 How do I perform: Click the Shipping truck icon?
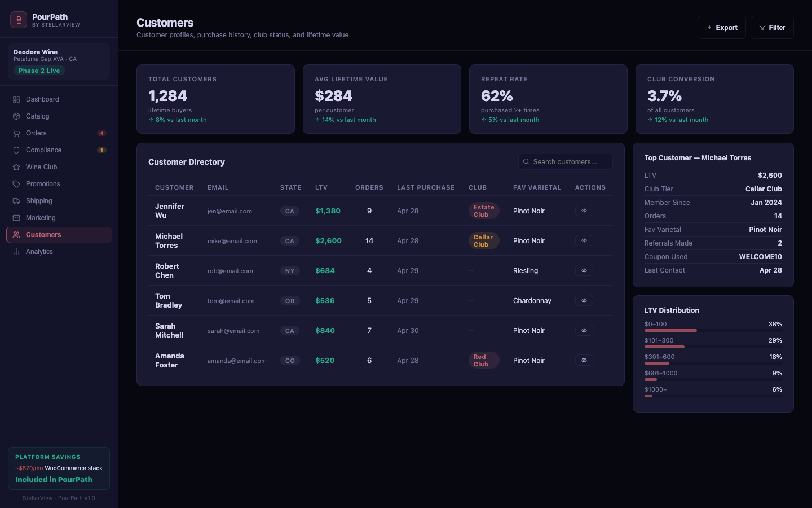[x=16, y=201]
